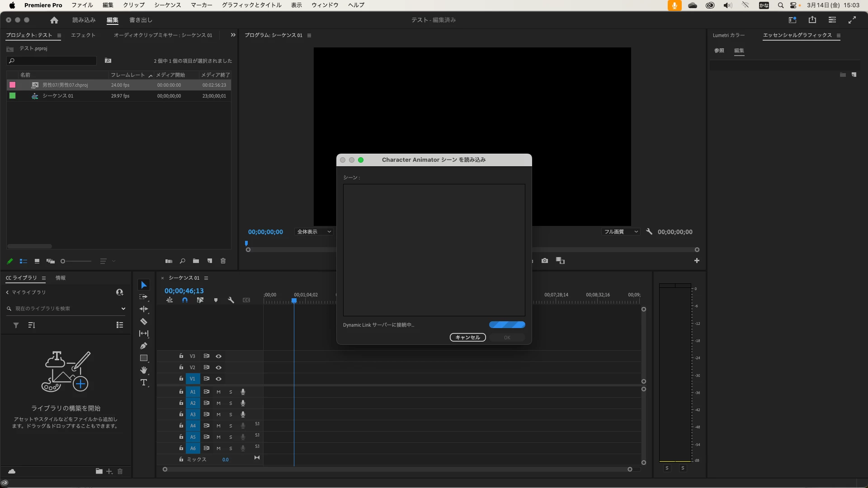868x488 pixels.
Task: Click the キャンセル button in dialog
Action: coord(467,338)
